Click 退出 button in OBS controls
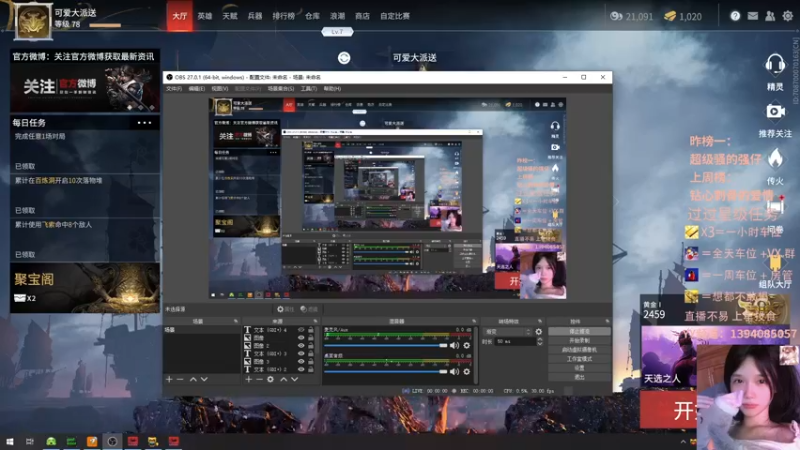This screenshot has height=450, width=800. click(x=579, y=378)
